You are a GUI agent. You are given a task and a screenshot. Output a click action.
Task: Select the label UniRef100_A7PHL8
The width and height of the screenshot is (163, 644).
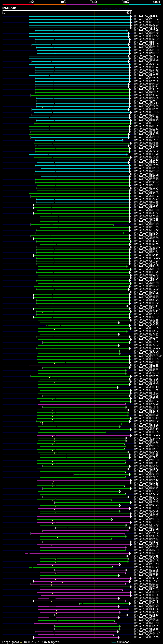pos(146,50)
